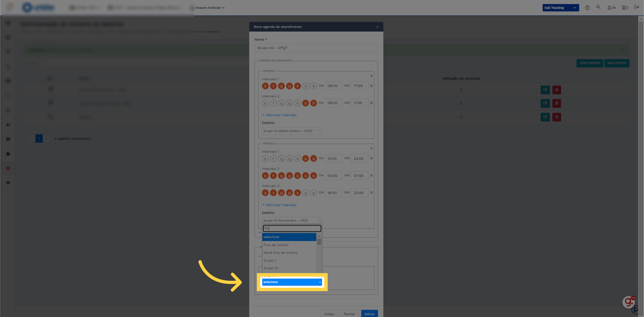Screen dimensions: 644x317
Task: Focus the Nome field Grupo 42 - CPQ7
Action: [316, 48]
